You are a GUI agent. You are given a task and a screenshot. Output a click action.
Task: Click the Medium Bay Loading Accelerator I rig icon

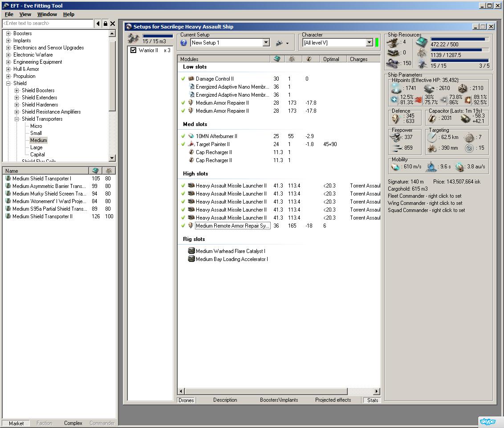(x=191, y=258)
